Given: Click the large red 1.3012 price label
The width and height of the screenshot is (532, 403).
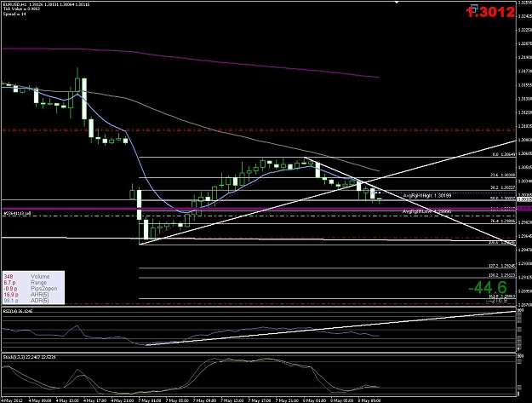Looking at the screenshot, I should click(490, 12).
